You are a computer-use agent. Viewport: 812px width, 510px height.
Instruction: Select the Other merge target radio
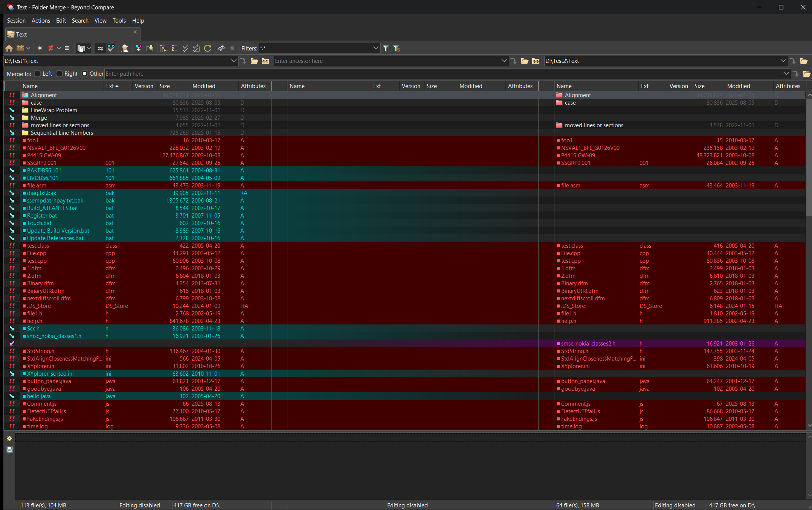pos(84,74)
